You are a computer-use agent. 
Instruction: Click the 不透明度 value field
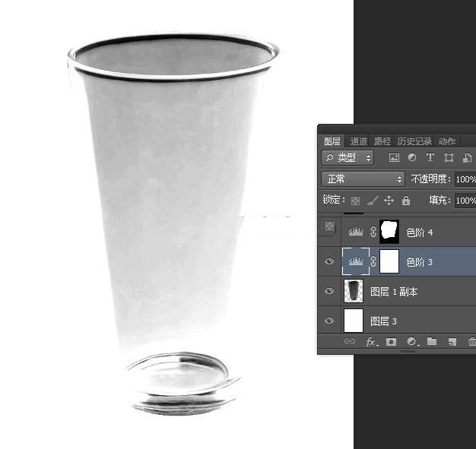465,179
